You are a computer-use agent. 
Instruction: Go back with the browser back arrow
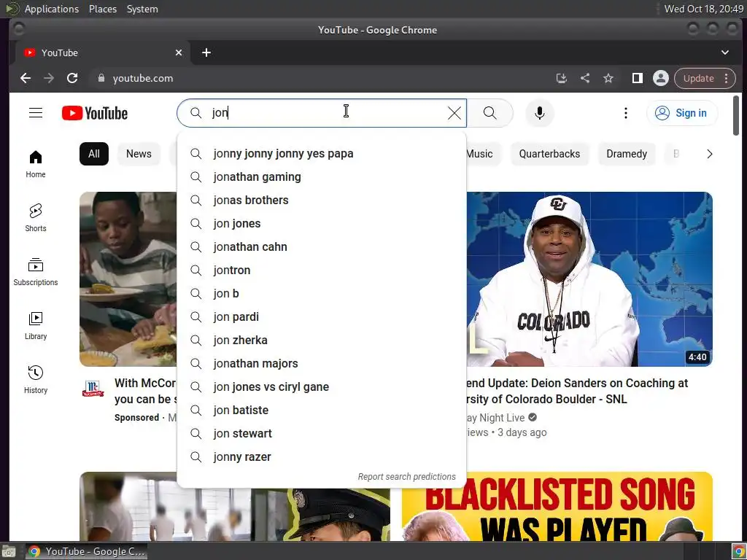(x=26, y=78)
